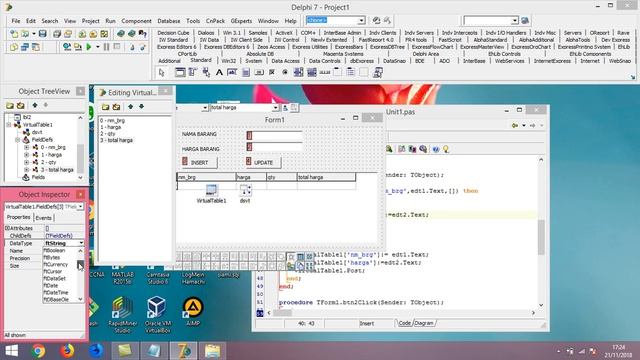Open the Run button dropdown arrow
The width and height of the screenshot is (640, 360).
(x=98, y=47)
